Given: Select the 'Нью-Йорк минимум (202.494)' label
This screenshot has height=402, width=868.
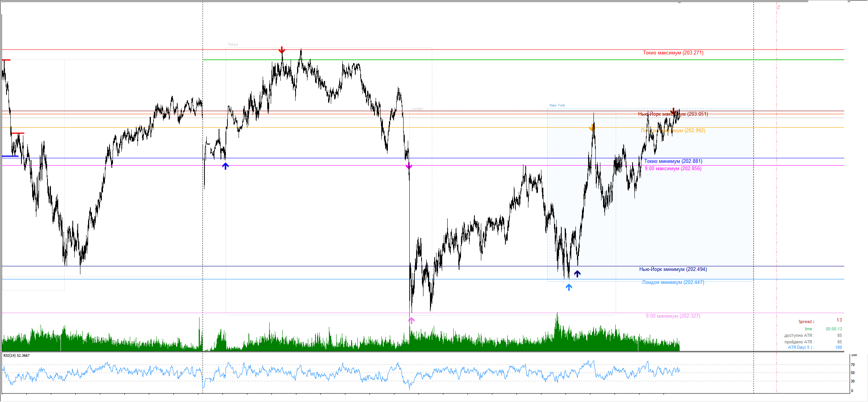Looking at the screenshot, I should [673, 269].
